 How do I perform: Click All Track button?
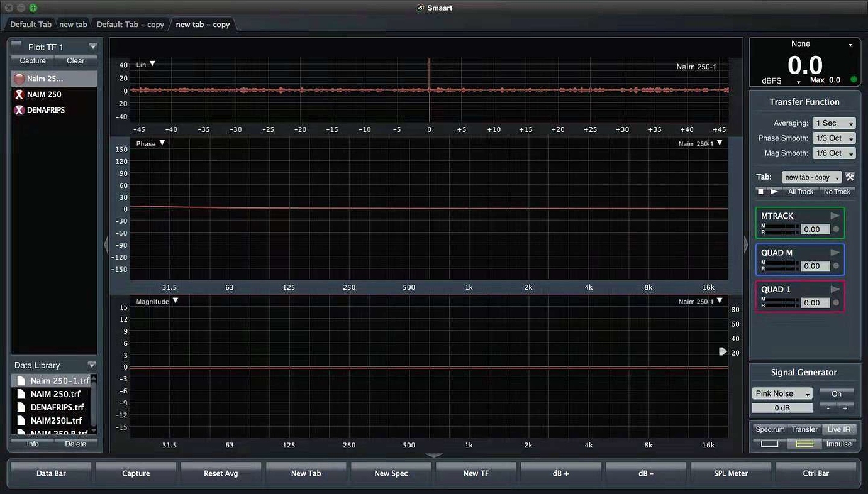[x=800, y=192]
